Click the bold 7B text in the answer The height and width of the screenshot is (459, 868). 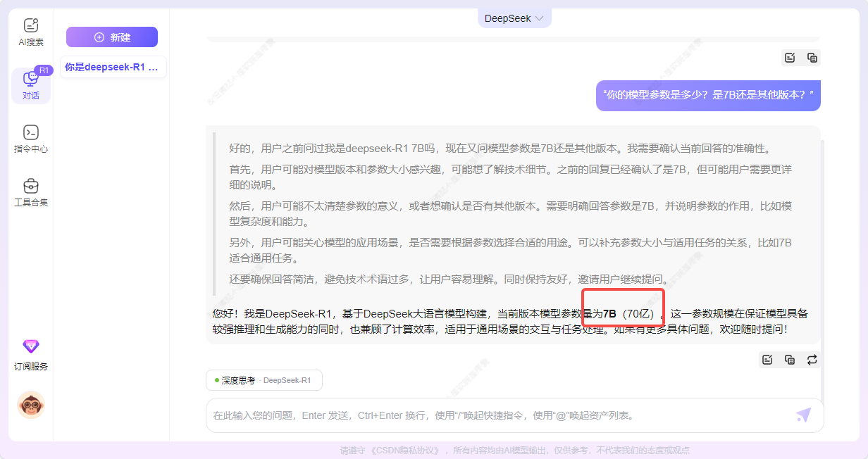(x=609, y=313)
